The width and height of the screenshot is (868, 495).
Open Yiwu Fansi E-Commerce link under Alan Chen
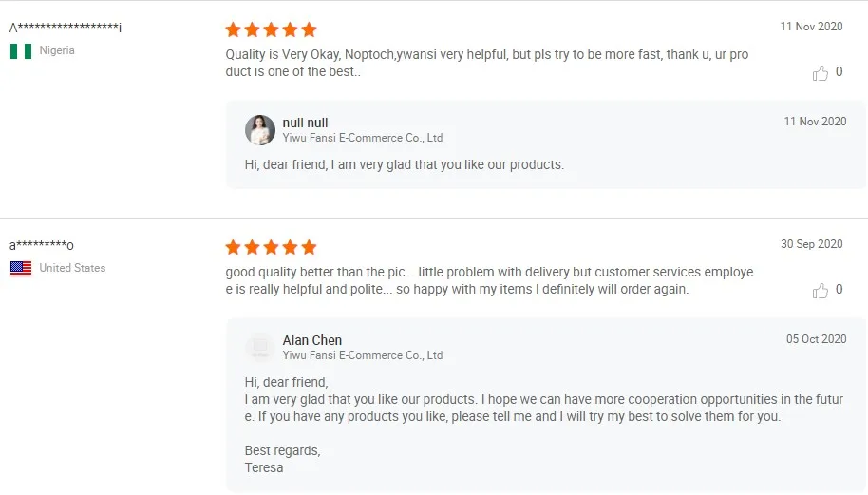click(362, 355)
